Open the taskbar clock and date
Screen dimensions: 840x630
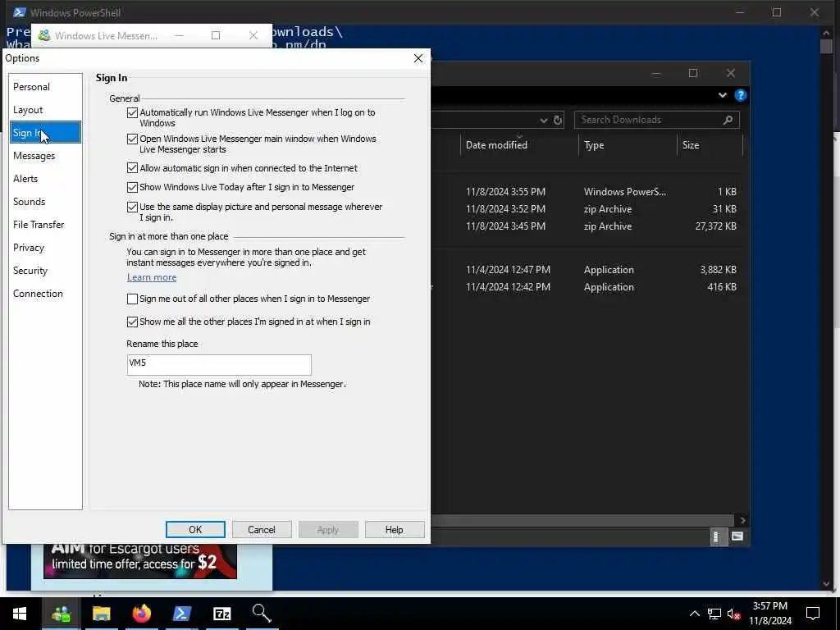coord(770,614)
